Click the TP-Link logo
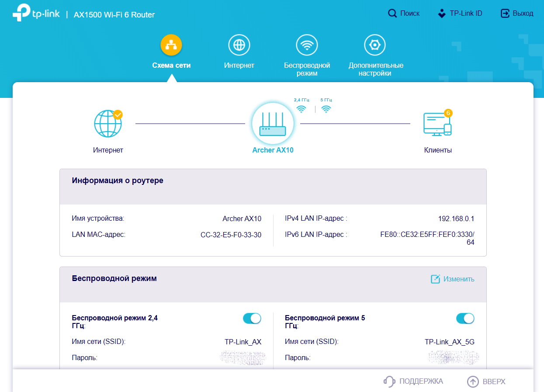 click(36, 14)
